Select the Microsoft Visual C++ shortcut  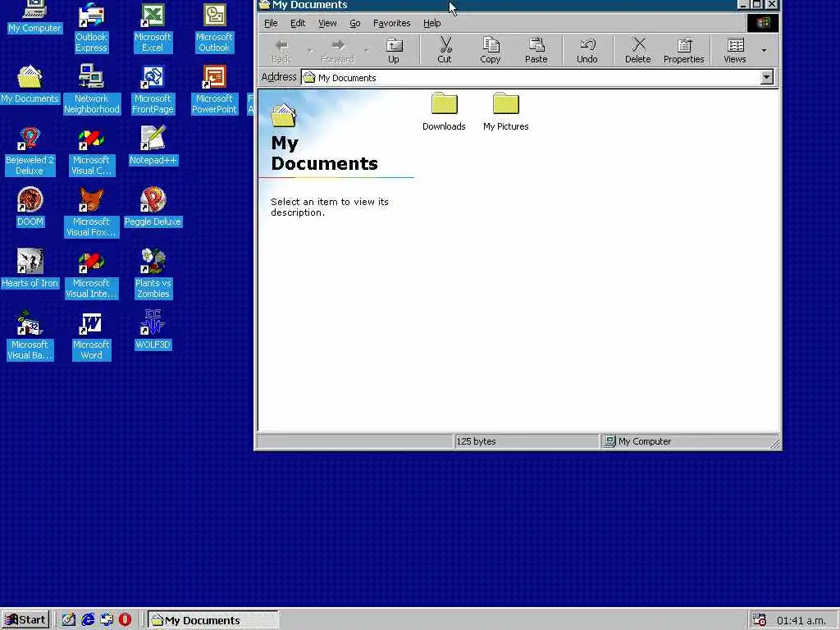[x=91, y=151]
